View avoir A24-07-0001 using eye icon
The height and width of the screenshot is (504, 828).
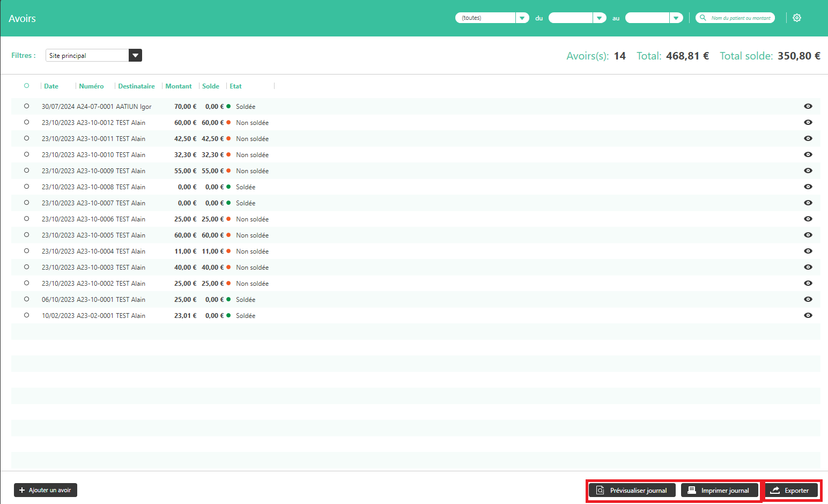[808, 107]
